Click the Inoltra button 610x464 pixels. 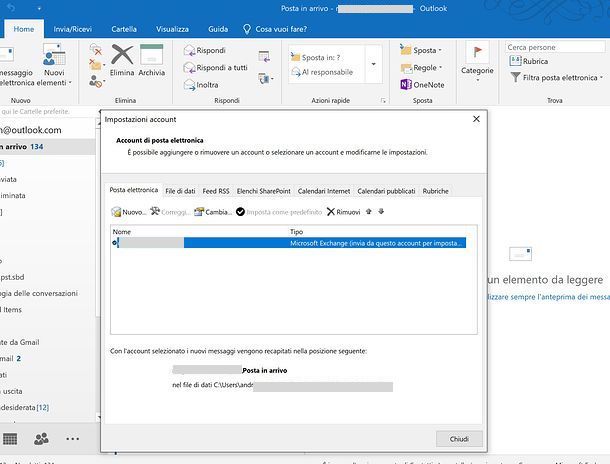click(x=201, y=85)
